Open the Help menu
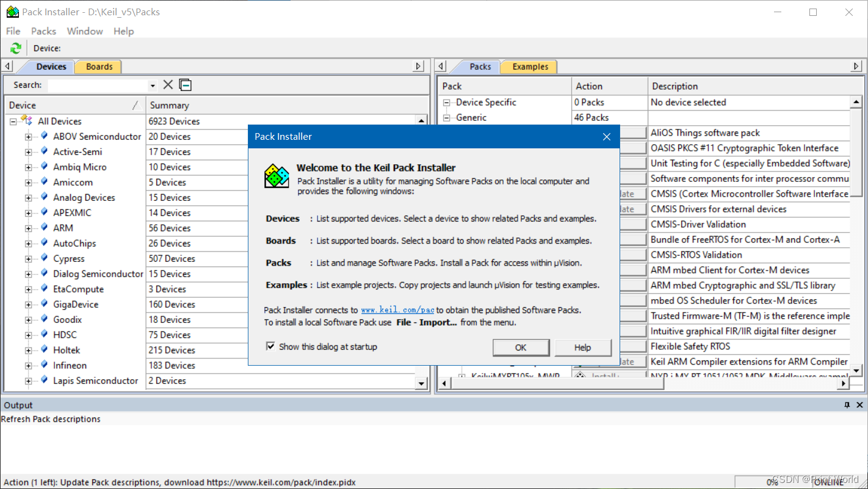This screenshot has width=868, height=489. click(x=123, y=31)
